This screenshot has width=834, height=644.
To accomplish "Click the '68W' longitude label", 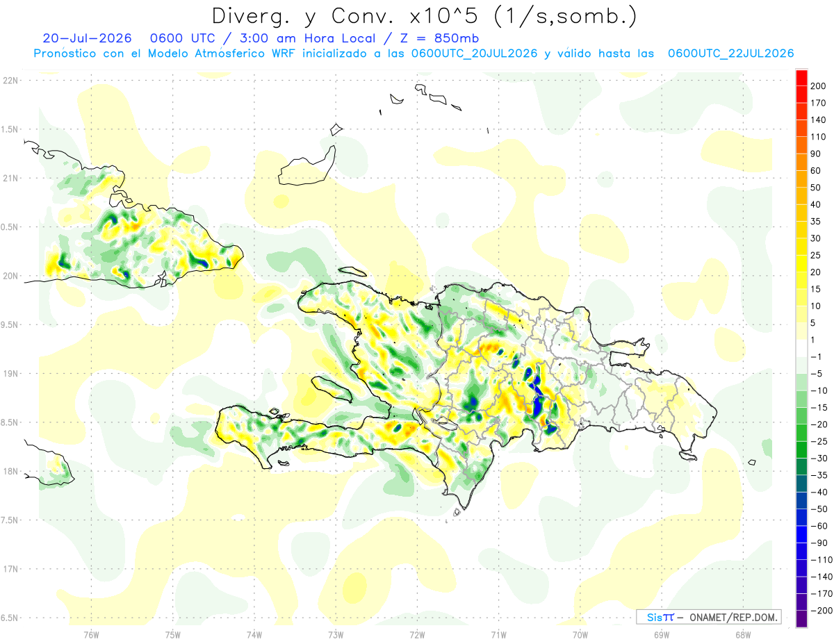I will coord(743,634).
